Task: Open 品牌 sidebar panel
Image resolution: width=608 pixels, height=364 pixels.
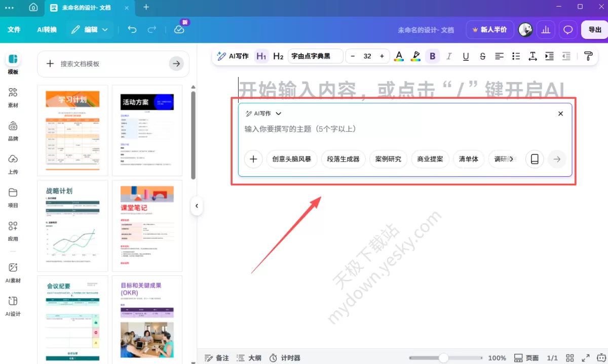Action: click(x=13, y=131)
